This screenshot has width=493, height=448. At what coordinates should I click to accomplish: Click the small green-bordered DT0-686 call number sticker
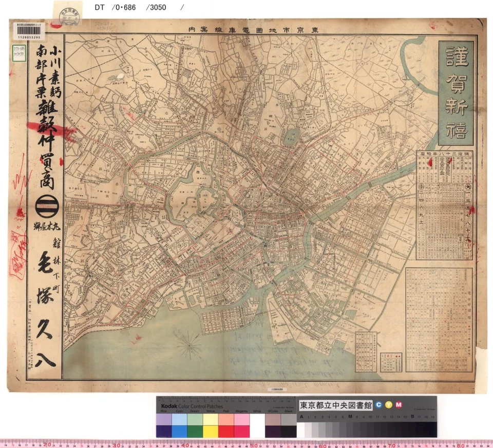[19, 53]
